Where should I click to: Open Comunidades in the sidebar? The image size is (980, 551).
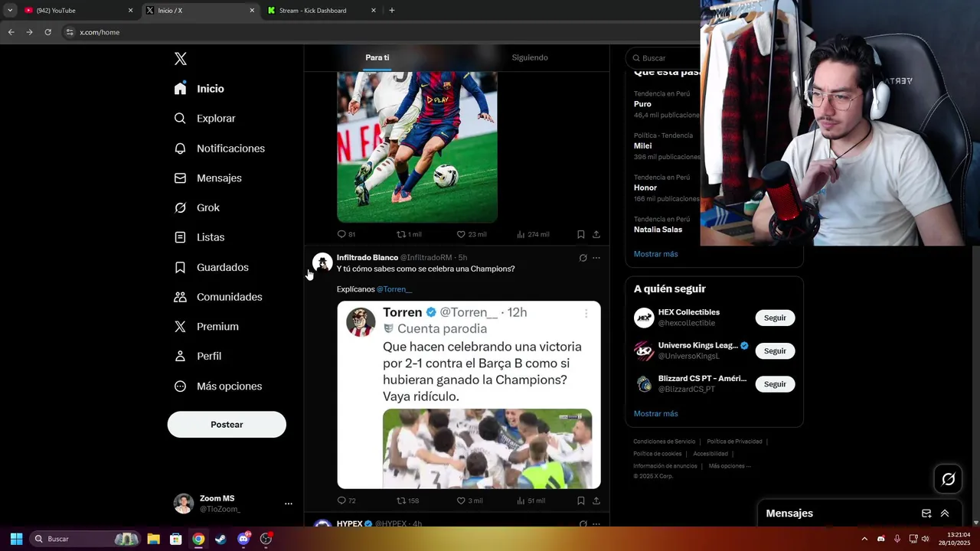click(x=218, y=297)
